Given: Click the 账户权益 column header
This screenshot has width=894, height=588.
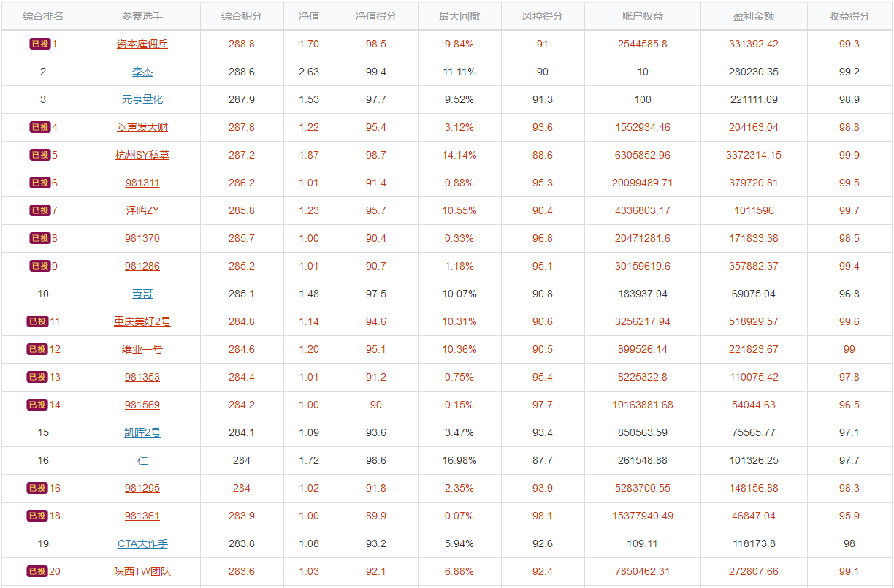Looking at the screenshot, I should tap(643, 16).
